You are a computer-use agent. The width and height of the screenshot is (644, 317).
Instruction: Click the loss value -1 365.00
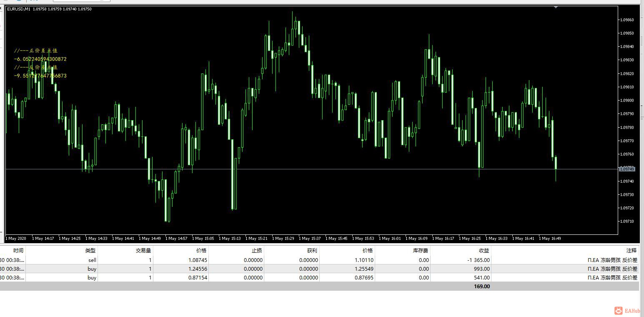(478, 260)
